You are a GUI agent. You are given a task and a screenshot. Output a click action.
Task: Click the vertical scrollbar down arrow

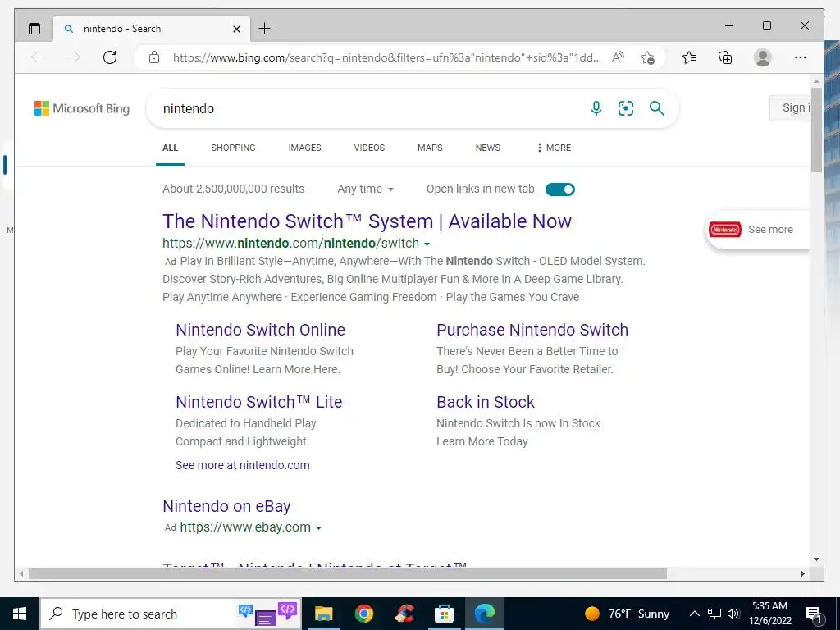click(816, 559)
